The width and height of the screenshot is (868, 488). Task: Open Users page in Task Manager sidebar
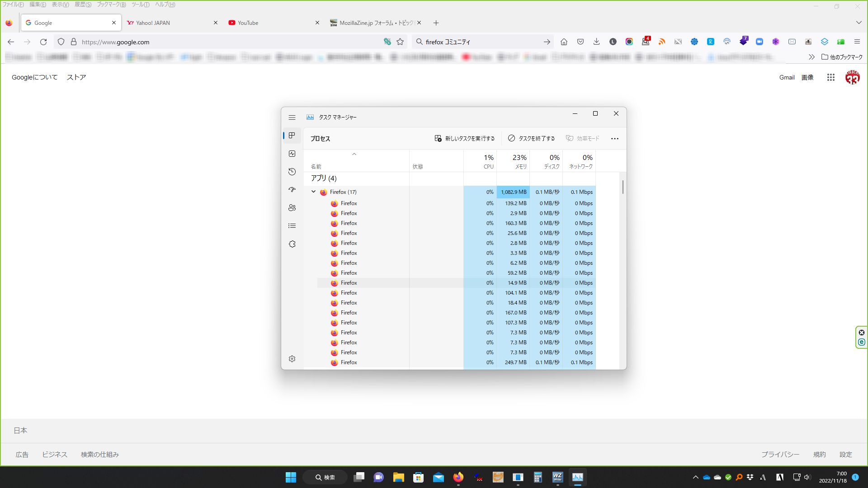pos(292,208)
